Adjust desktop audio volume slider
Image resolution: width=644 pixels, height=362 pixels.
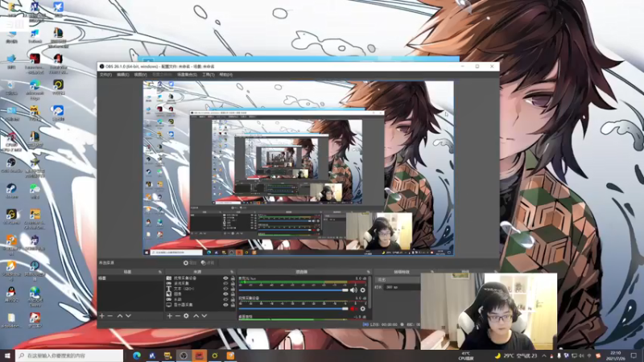[293, 290]
